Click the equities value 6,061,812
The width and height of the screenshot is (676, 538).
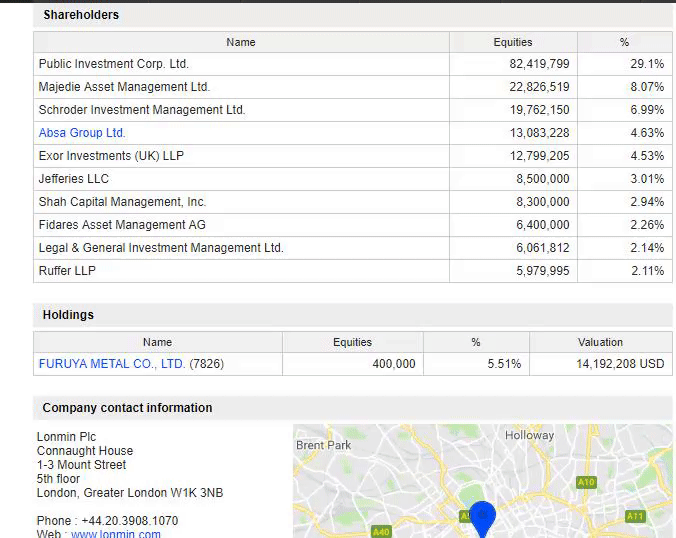click(x=543, y=248)
